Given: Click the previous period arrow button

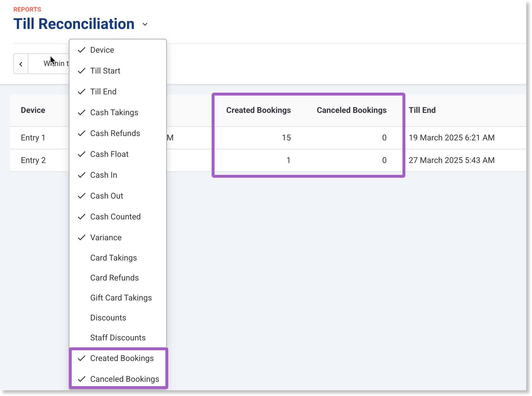Looking at the screenshot, I should point(21,64).
